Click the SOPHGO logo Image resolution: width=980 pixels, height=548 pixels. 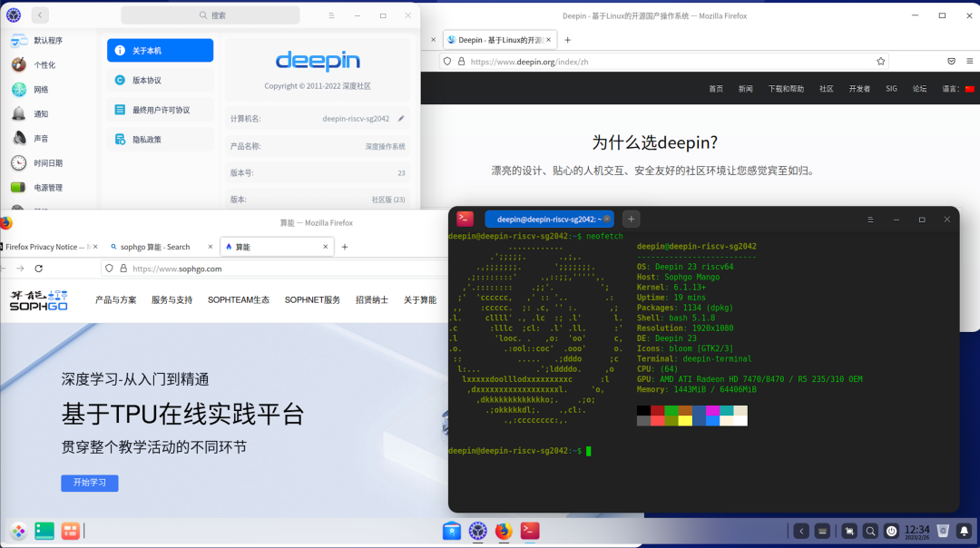tap(39, 300)
